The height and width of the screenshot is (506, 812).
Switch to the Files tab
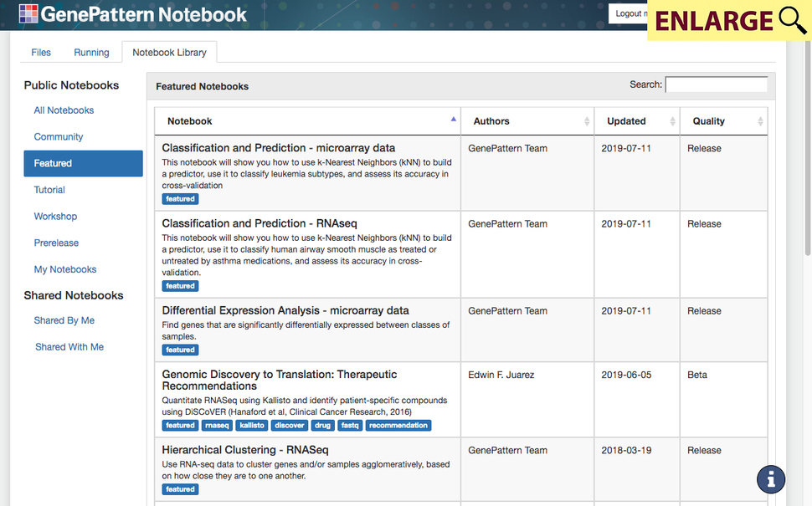pyautogui.click(x=40, y=52)
